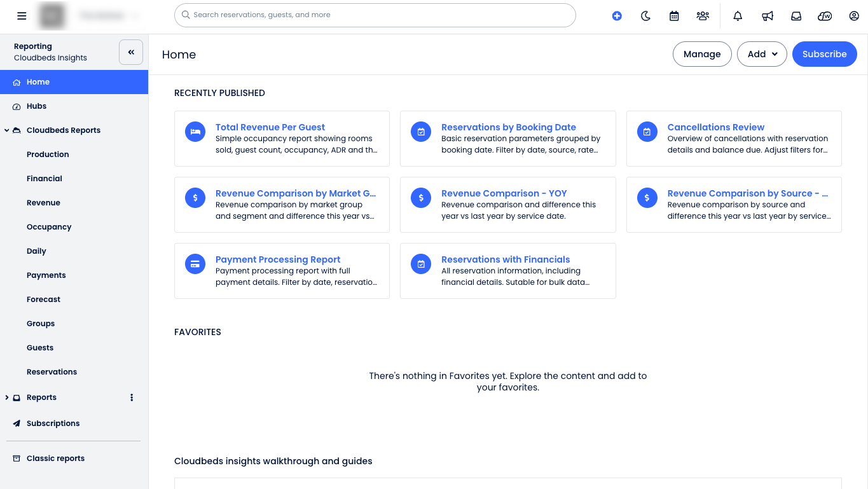The height and width of the screenshot is (489, 868).
Task: Collapse the Cloudbeds Reports tree section
Action: click(7, 130)
